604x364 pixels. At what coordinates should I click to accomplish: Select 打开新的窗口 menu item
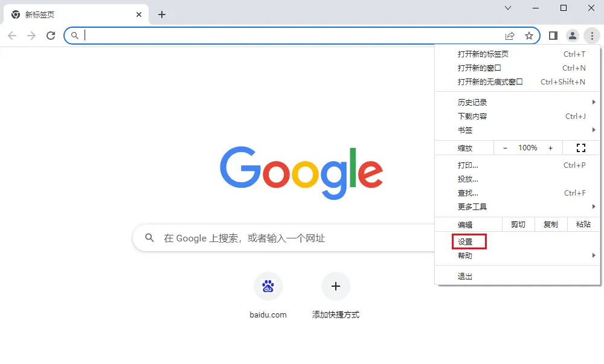pos(518,68)
